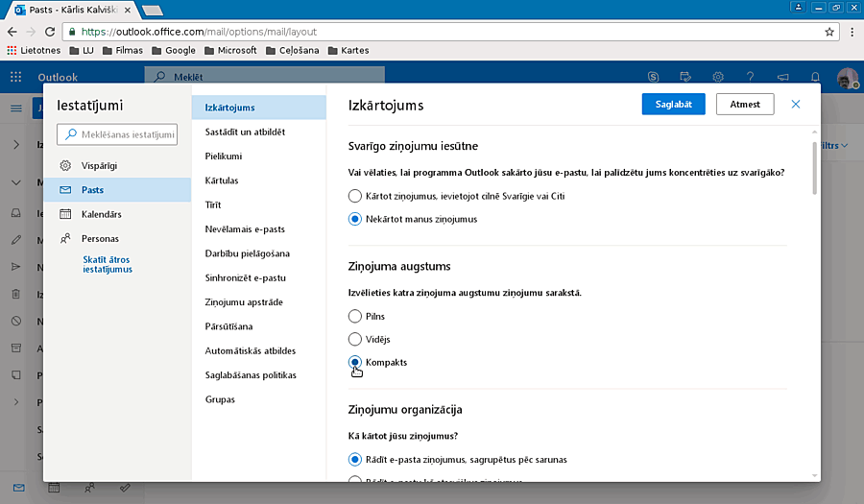Select Kārtot ziņojumus Svarīgie vai Citi option
864x504 pixels.
(x=355, y=196)
